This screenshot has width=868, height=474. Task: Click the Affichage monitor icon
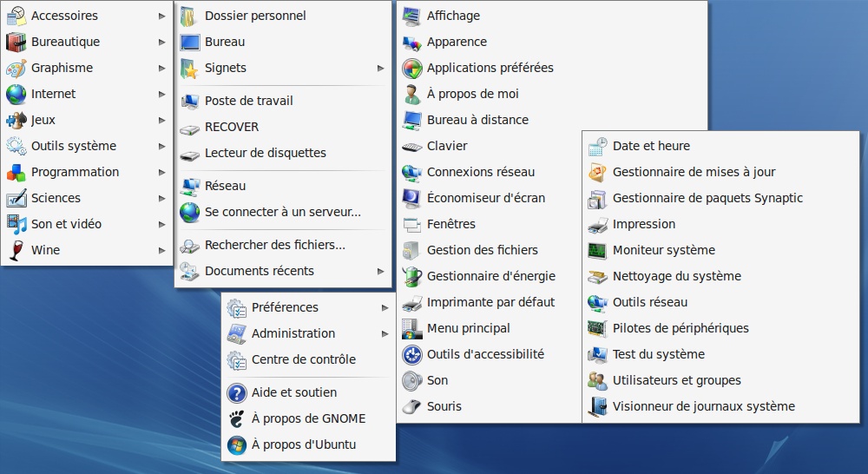[x=411, y=16]
